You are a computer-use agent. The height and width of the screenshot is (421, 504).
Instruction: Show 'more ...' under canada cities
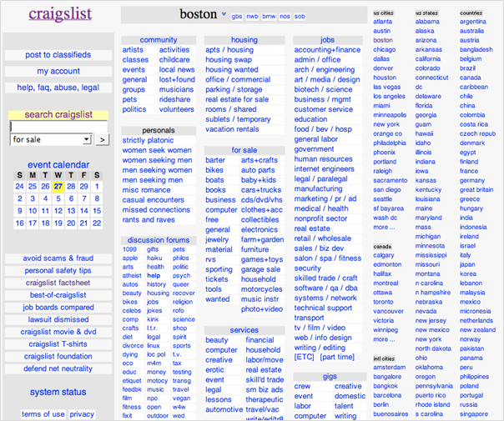384,339
